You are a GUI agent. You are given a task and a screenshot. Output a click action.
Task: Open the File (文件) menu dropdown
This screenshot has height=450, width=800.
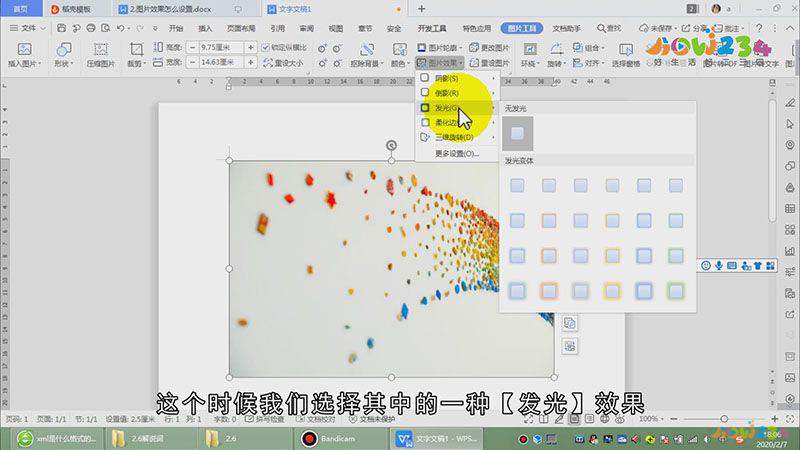28,28
